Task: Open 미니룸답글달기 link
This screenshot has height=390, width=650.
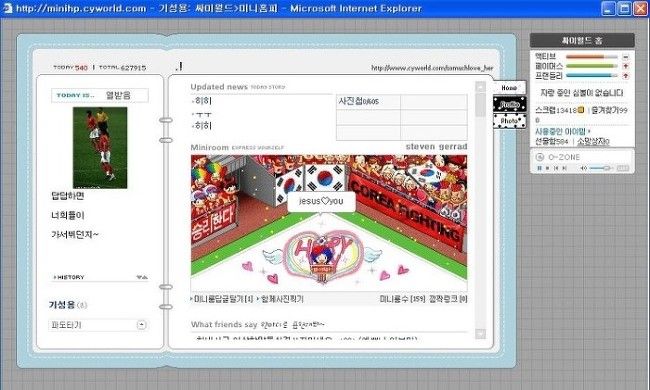Action: click(x=223, y=299)
